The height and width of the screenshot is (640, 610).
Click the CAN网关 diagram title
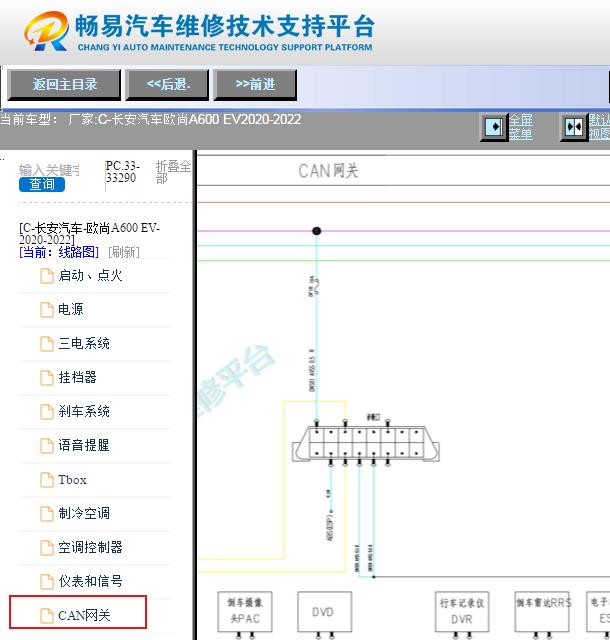(x=328, y=171)
